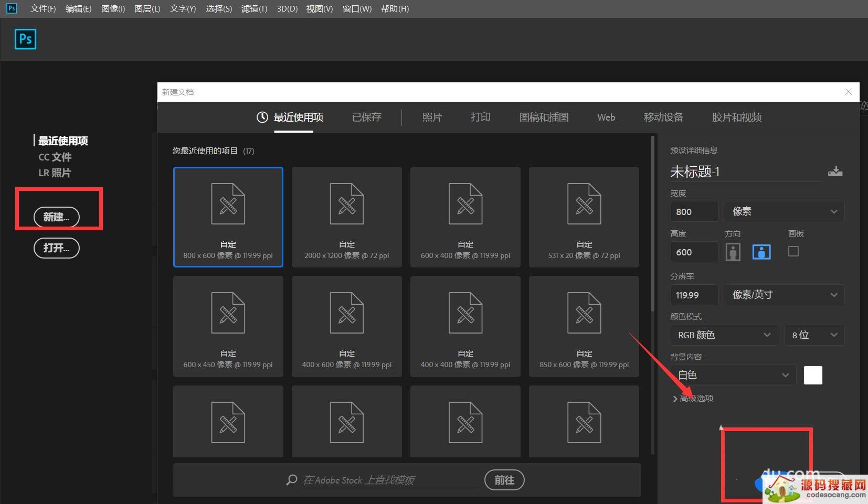Select 最近使用项 in left sidebar
Image resolution: width=868 pixels, height=504 pixels.
63,141
